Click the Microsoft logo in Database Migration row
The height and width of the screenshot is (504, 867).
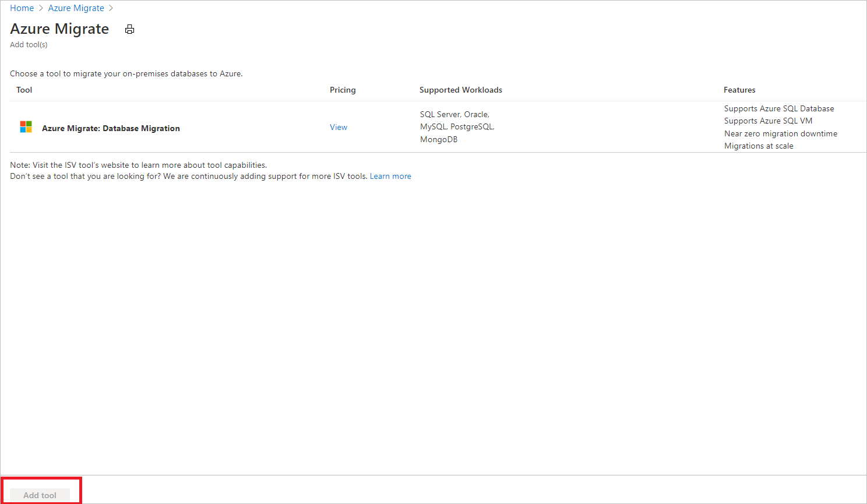pos(26,127)
